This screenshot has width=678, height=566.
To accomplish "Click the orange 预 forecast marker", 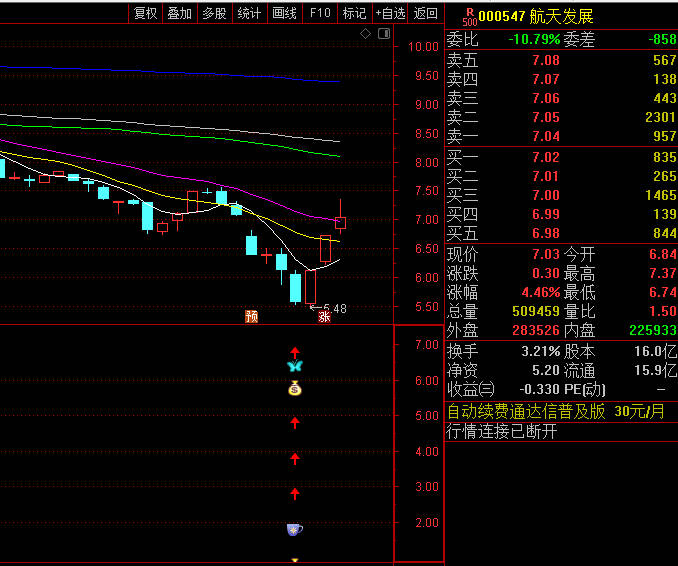I will 251,316.
